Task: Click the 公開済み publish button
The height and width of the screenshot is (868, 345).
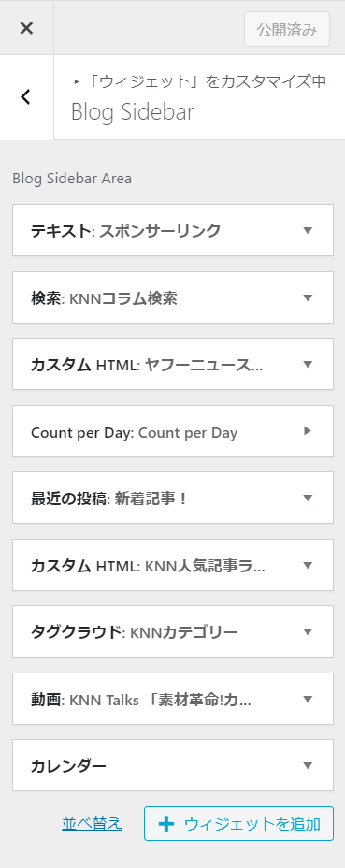Action: click(287, 29)
